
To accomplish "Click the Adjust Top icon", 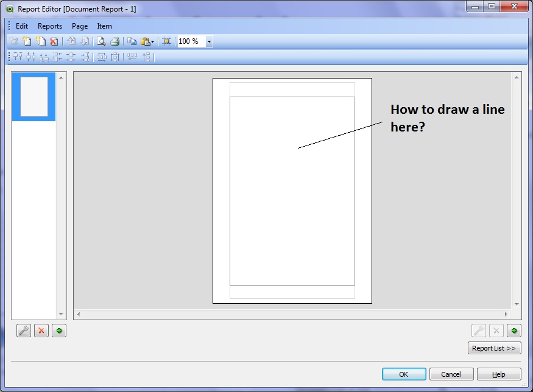I will click(x=146, y=57).
